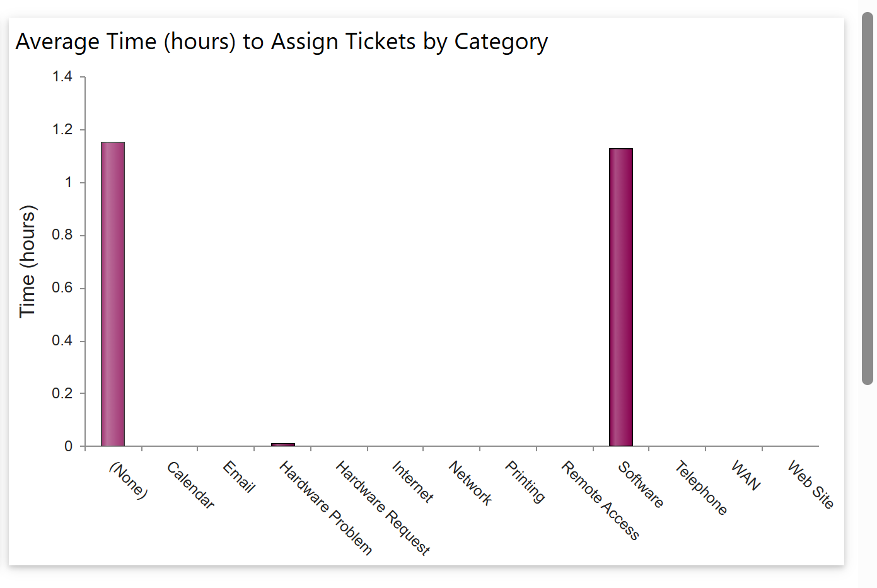Viewport: 877px width, 588px height.
Task: Click the WAN axis label
Action: (x=745, y=475)
